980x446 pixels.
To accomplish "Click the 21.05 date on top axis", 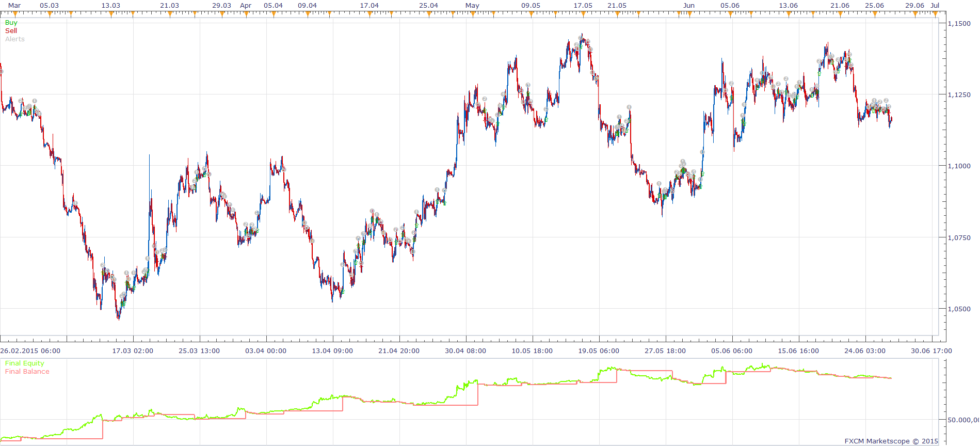I will click(617, 6).
